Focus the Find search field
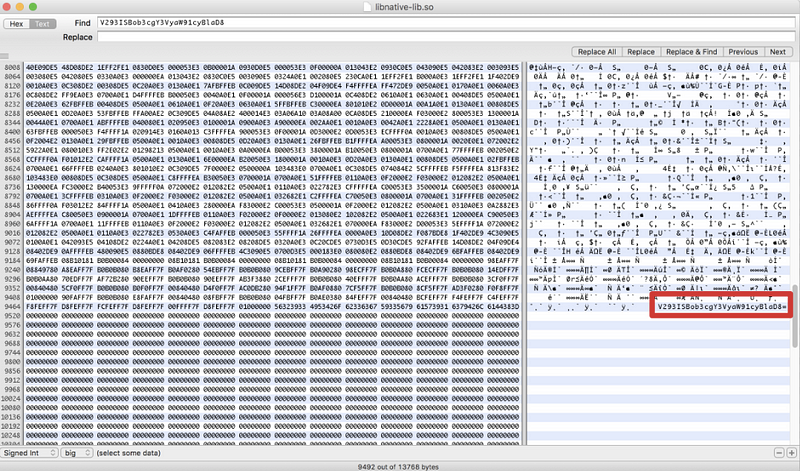 (x=446, y=23)
